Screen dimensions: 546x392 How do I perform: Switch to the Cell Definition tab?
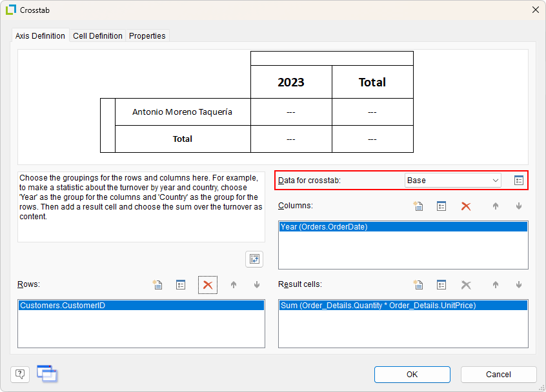pos(97,36)
